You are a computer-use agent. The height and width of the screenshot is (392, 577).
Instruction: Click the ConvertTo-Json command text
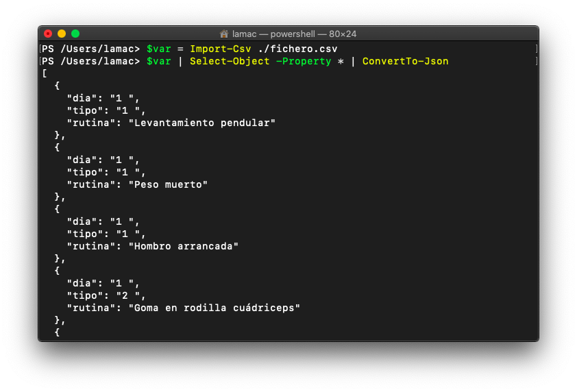(405, 61)
